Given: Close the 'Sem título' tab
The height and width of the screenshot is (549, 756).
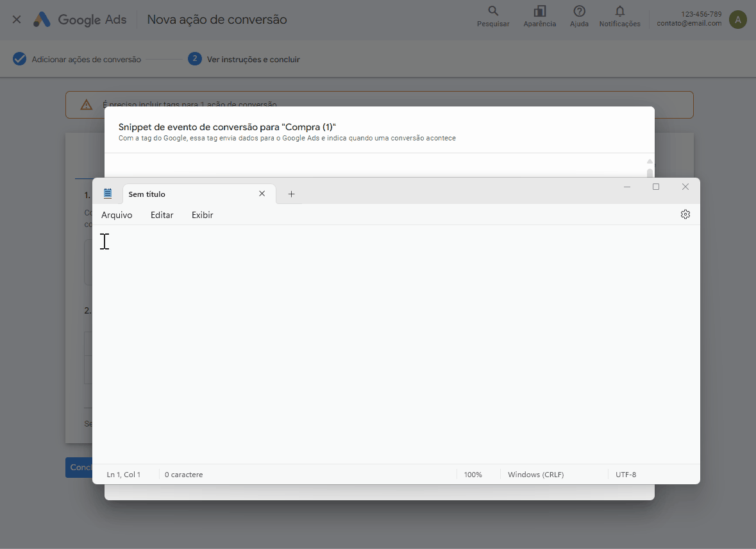Looking at the screenshot, I should (x=262, y=194).
